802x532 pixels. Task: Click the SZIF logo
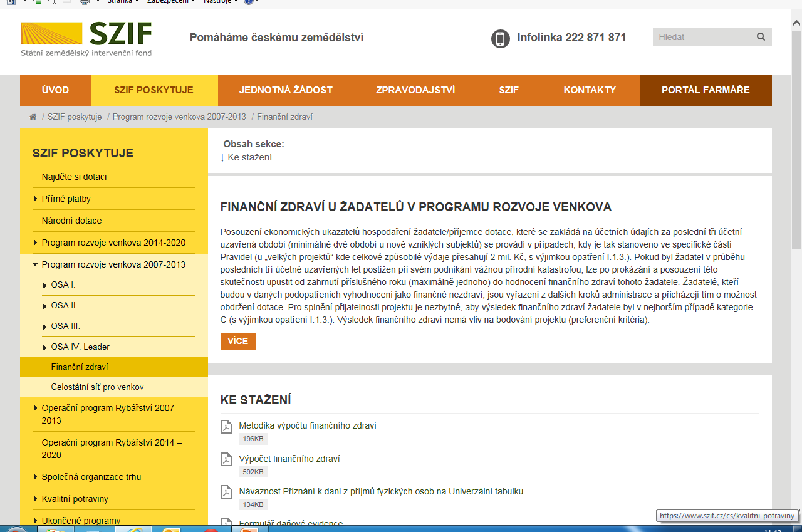tap(86, 39)
